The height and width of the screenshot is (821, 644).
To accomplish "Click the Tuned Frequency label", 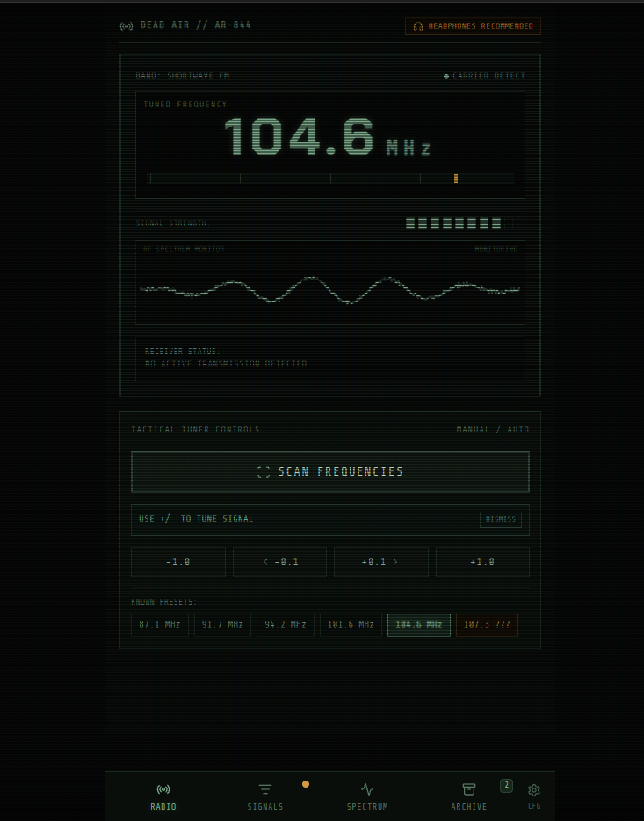I will coord(185,105).
